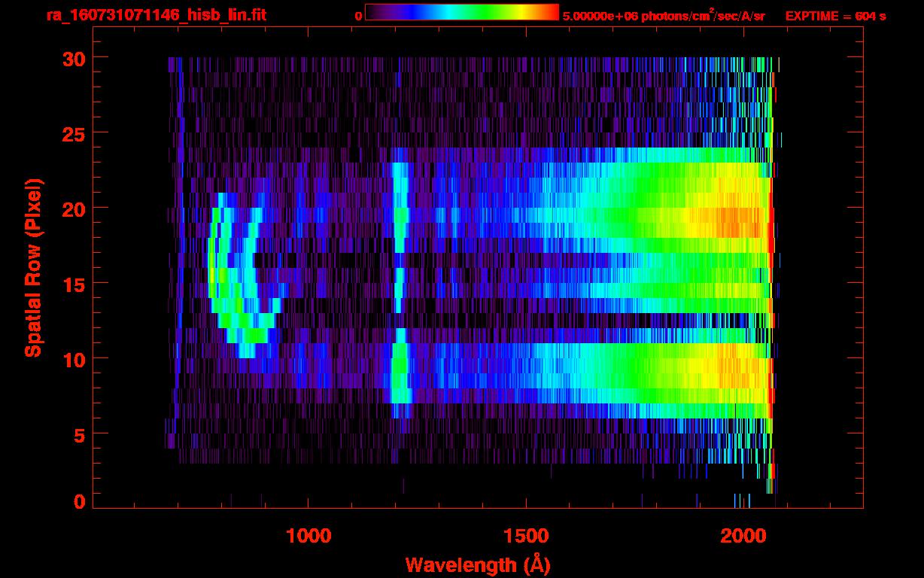Click the orange end of the color bar

pyautogui.click(x=546, y=12)
